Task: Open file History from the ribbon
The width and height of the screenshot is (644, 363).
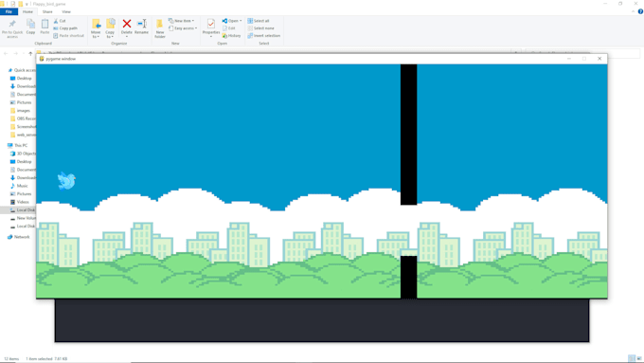Action: coord(232,36)
